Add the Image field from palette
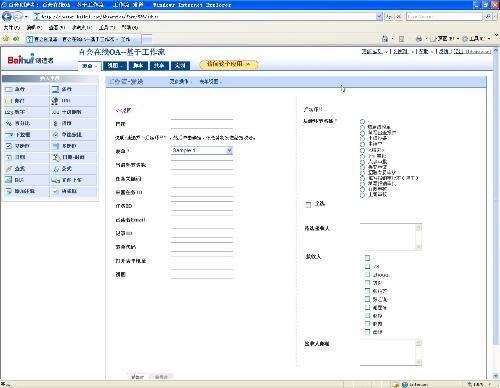This screenshot has width=500, height=388. (x=9, y=180)
